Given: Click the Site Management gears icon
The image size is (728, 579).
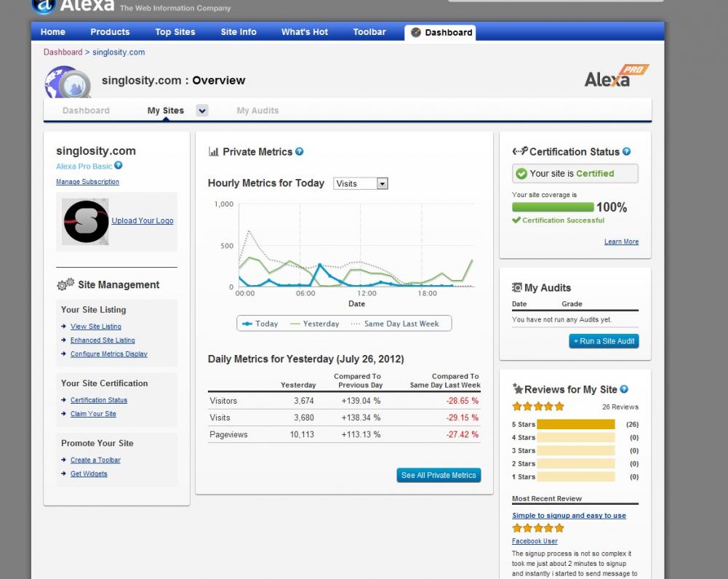Looking at the screenshot, I should tap(65, 284).
